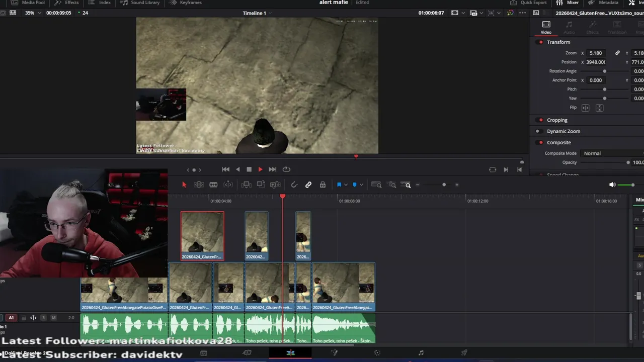Toggle Position Lock padlock
644x362 pixels.
[323, 185]
